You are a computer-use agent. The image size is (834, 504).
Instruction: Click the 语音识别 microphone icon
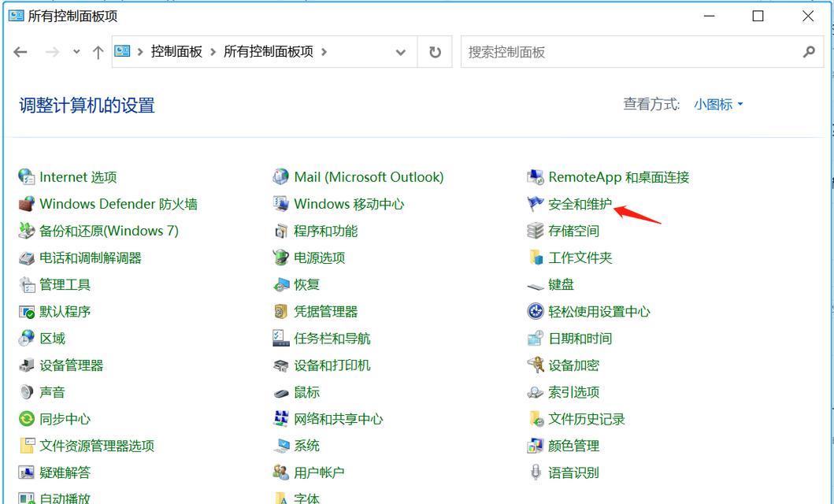coord(535,472)
